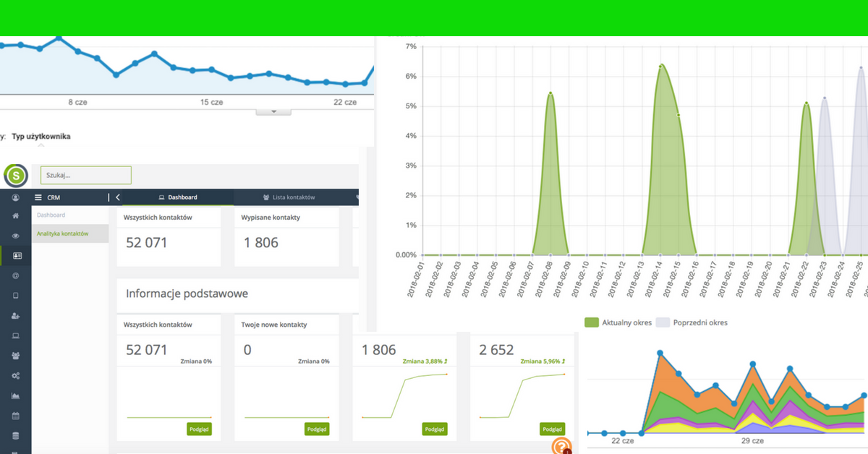Go to the home icon in sidebar
The height and width of the screenshot is (454, 868).
coord(16,216)
